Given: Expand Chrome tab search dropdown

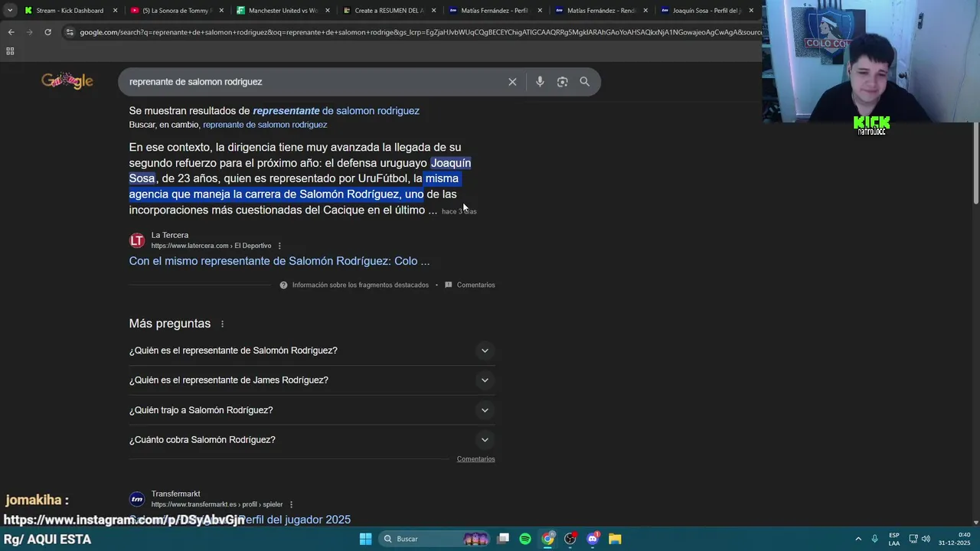Looking at the screenshot, I should (x=10, y=11).
